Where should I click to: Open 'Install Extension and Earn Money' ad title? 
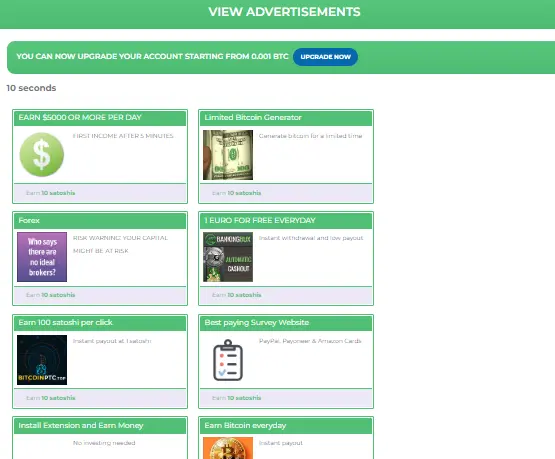pyautogui.click(x=81, y=425)
